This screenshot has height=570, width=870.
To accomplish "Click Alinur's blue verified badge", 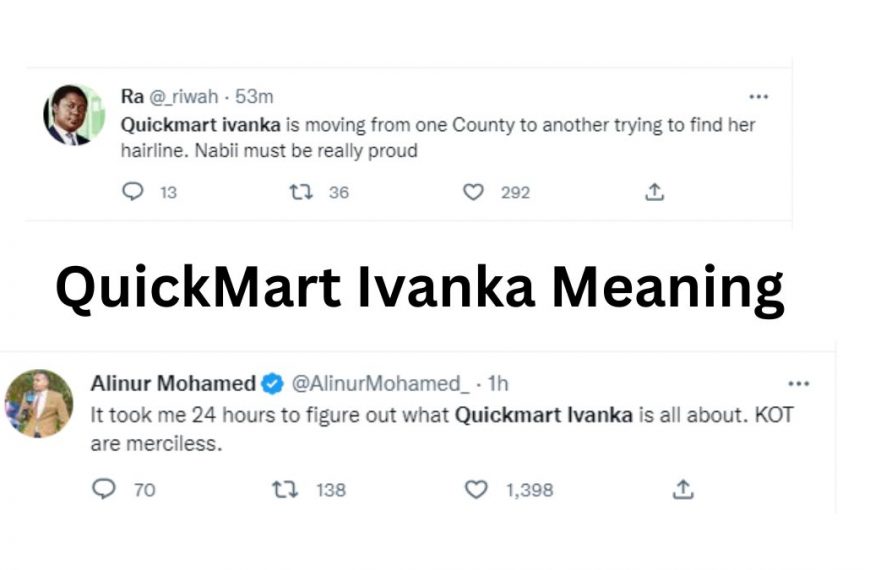I will pyautogui.click(x=272, y=383).
